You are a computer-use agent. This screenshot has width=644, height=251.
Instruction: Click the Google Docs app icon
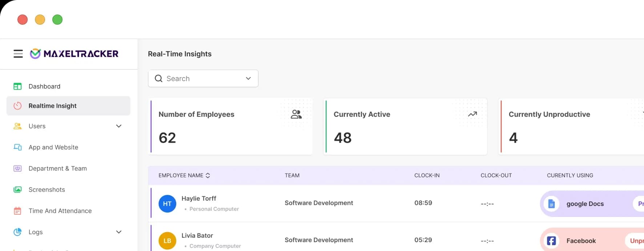click(x=551, y=204)
